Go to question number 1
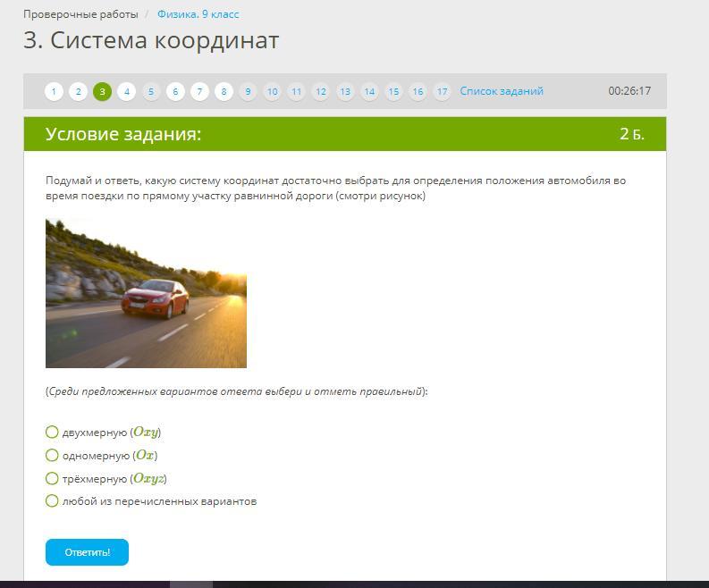The height and width of the screenshot is (588, 709). pos(54,91)
